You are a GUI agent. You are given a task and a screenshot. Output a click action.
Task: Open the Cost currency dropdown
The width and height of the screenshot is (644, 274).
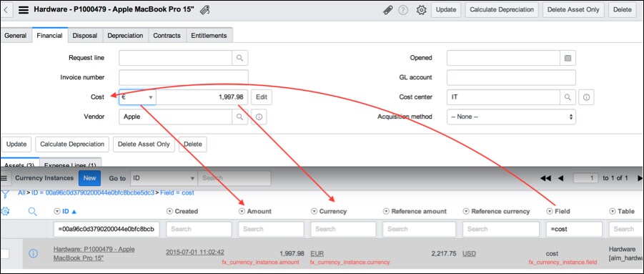coord(137,97)
